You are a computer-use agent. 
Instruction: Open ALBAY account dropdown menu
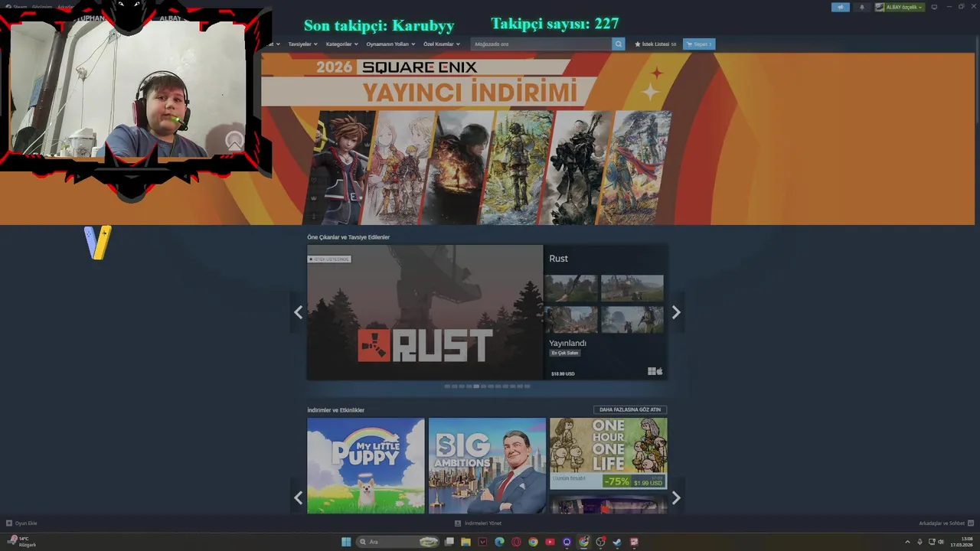tap(900, 7)
